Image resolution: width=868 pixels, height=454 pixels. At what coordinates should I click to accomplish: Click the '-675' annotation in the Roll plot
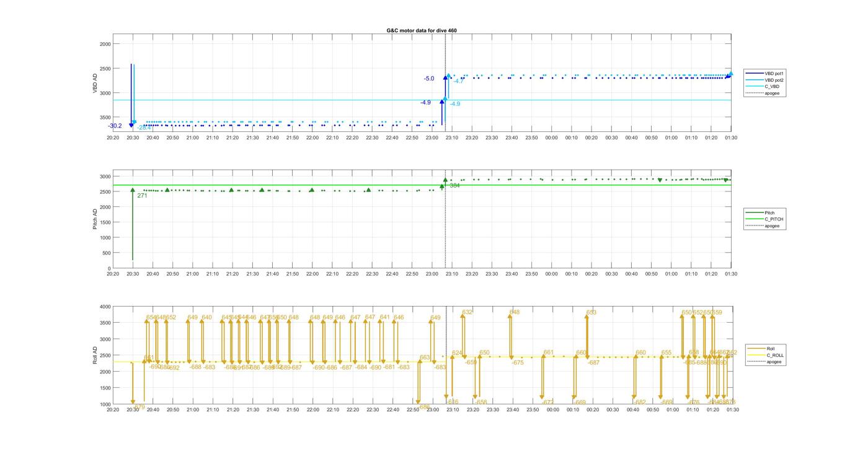pyautogui.click(x=517, y=363)
